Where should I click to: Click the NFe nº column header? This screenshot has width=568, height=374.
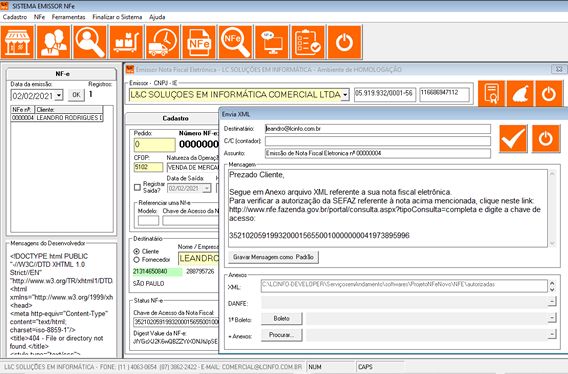click(x=22, y=109)
